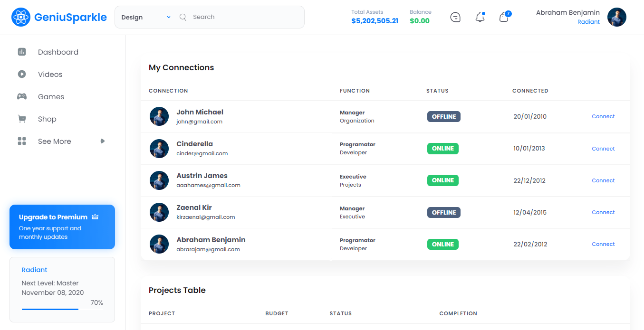
Task: Click Connect link for John Michael
Action: [603, 116]
